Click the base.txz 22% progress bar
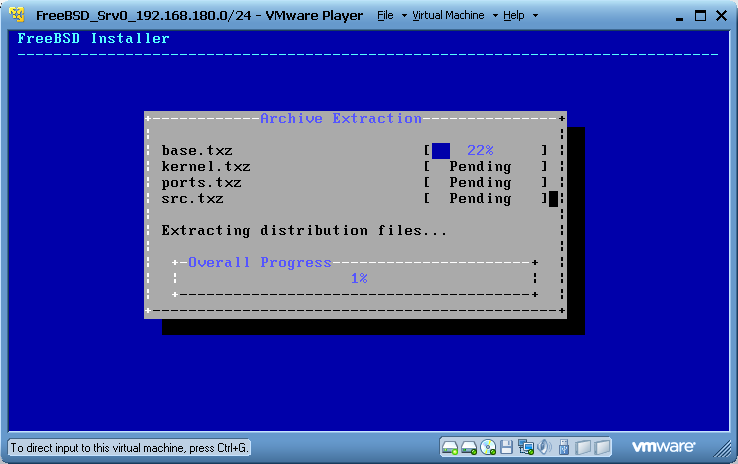The width and height of the screenshot is (738, 464). coord(485,151)
